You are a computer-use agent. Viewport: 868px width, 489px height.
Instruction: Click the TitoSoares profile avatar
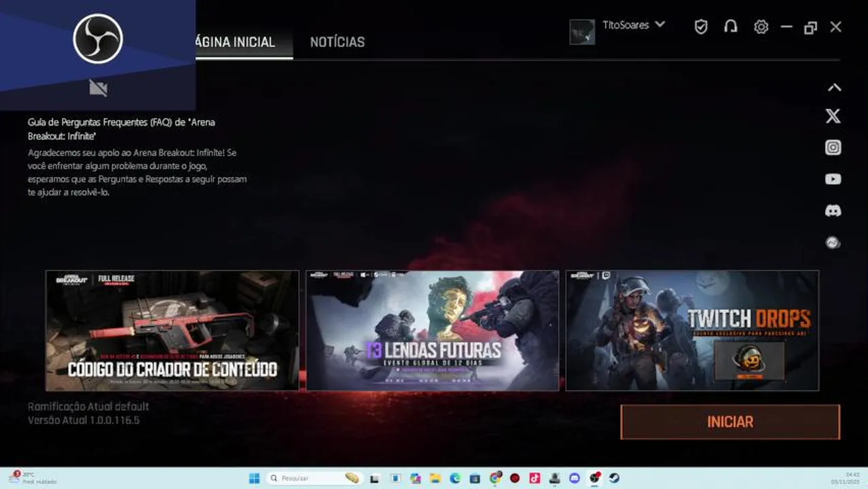582,32
